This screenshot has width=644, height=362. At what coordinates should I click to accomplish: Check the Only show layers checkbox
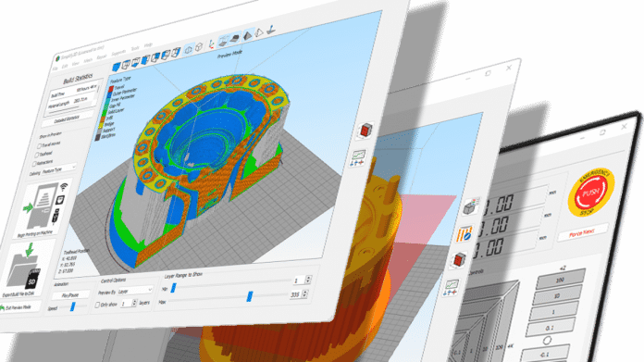coord(97,305)
